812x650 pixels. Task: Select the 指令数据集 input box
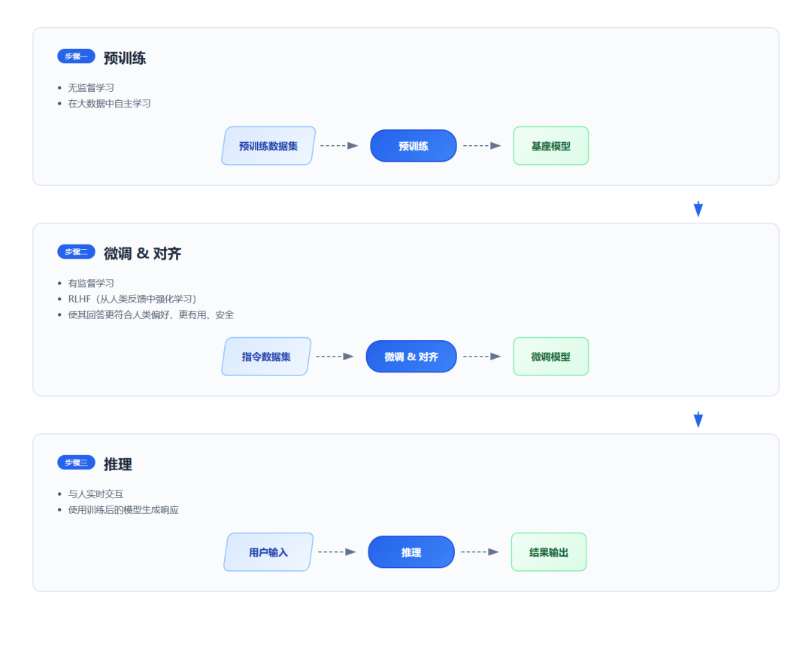click(266, 357)
